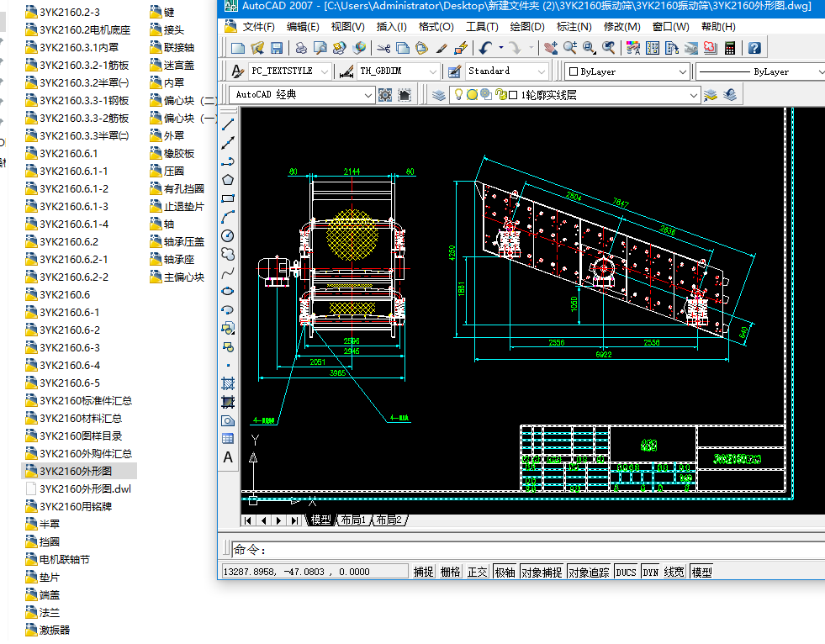Open the 3YK2160材料汇总 file

pyautogui.click(x=80, y=418)
